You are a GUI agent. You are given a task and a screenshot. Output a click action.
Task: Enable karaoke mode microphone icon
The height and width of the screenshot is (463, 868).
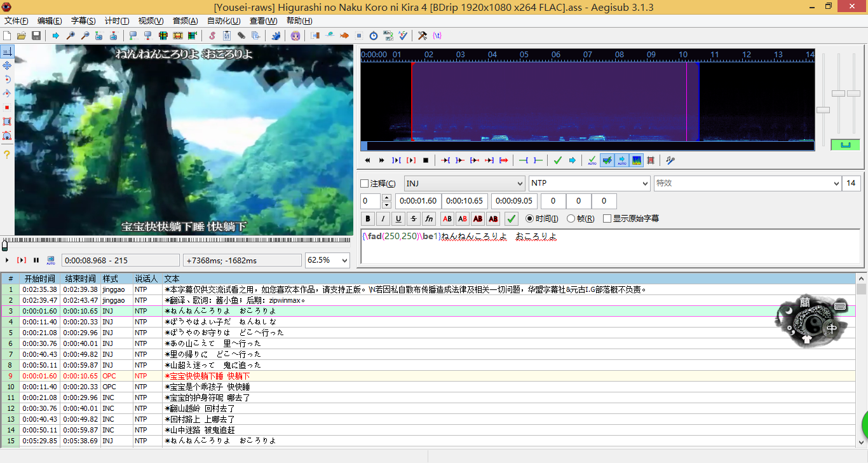click(x=670, y=160)
